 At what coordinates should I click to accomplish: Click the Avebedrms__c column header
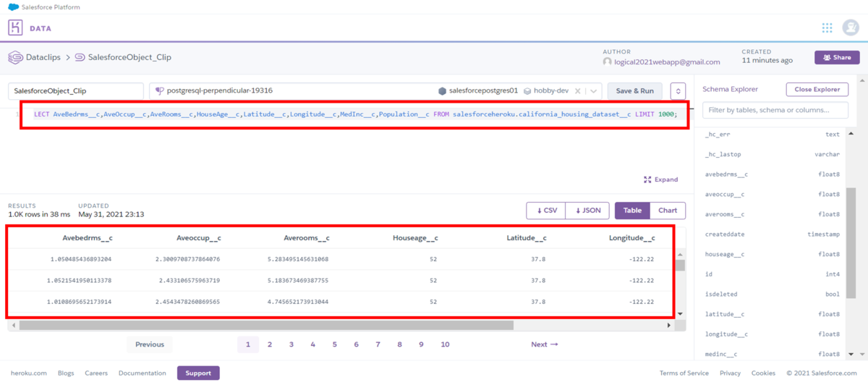coord(87,237)
